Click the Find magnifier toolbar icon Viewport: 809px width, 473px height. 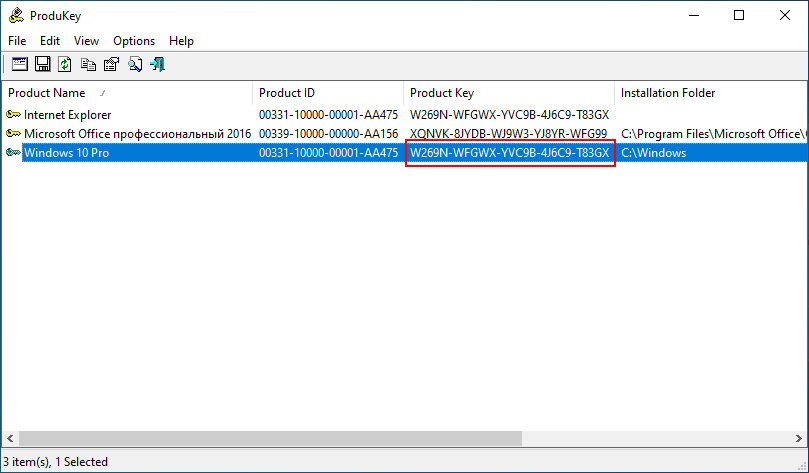134,64
